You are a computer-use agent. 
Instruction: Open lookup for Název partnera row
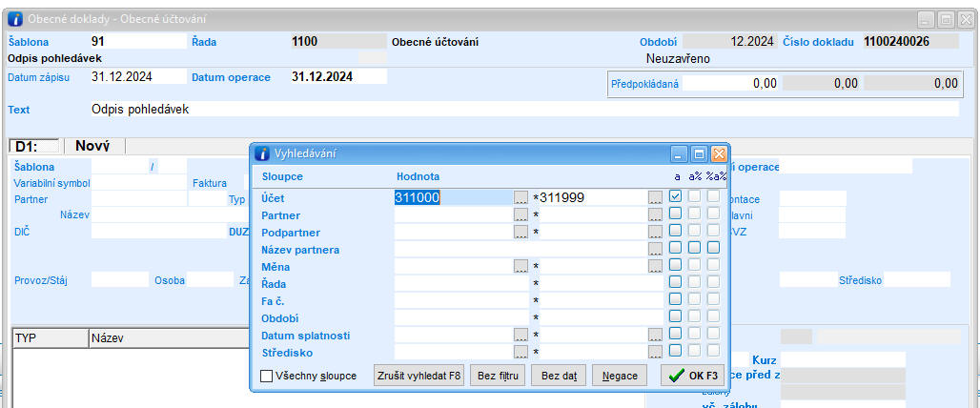coord(655,249)
